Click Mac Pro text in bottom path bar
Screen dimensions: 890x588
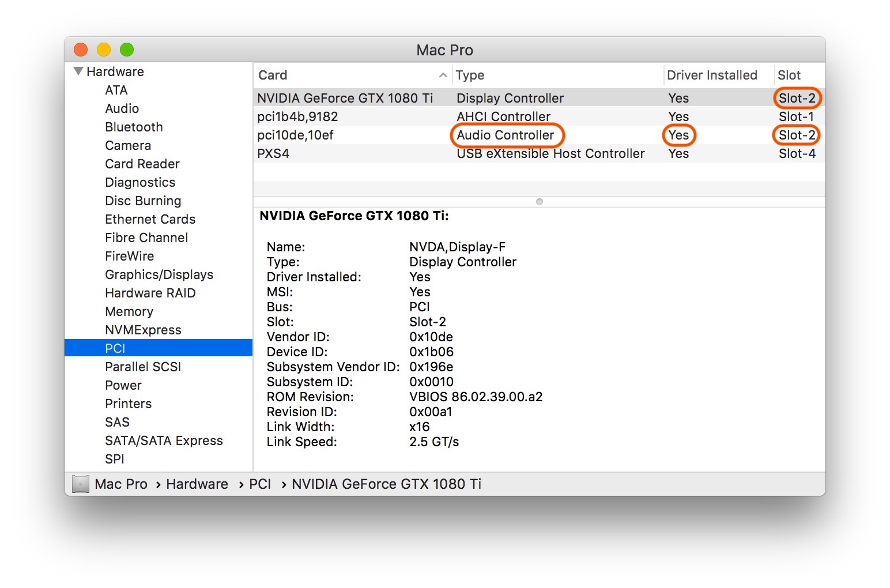click(x=121, y=484)
